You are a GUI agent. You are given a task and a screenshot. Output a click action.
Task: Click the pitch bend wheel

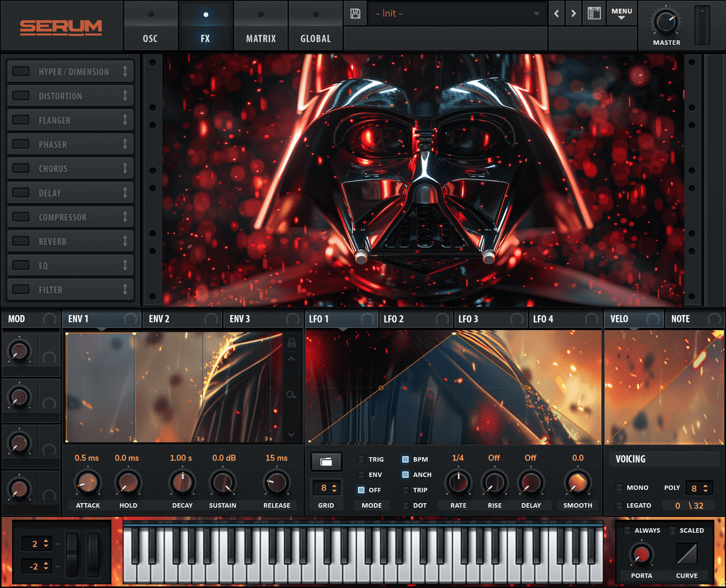tap(72, 554)
